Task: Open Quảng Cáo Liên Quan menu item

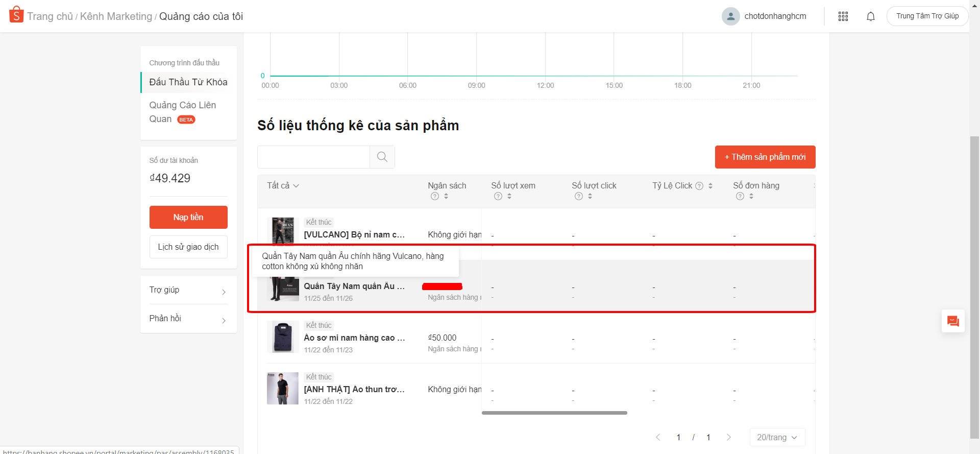Action: click(182, 112)
